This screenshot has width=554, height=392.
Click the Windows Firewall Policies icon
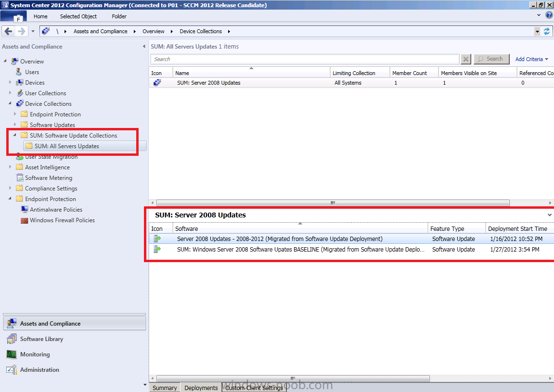click(25, 220)
